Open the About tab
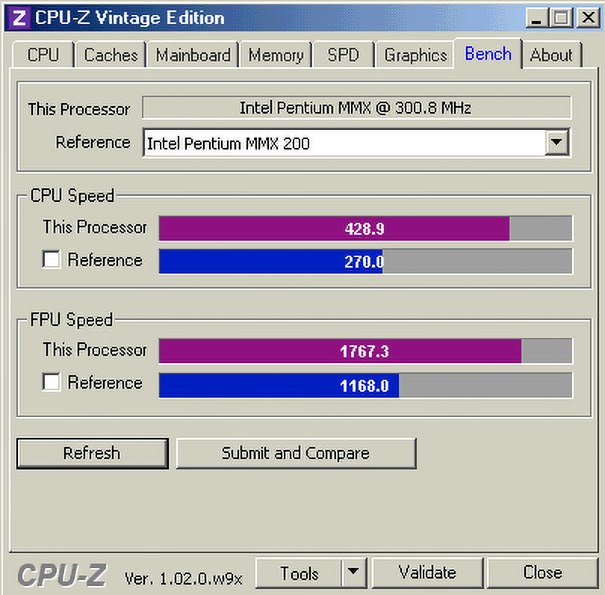The image size is (605, 595). pyautogui.click(x=551, y=55)
